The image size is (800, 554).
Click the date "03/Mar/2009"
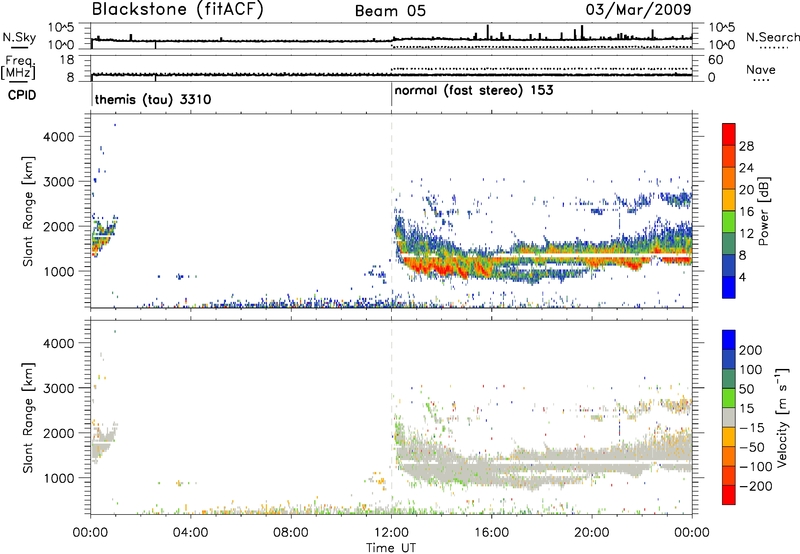(x=639, y=9)
